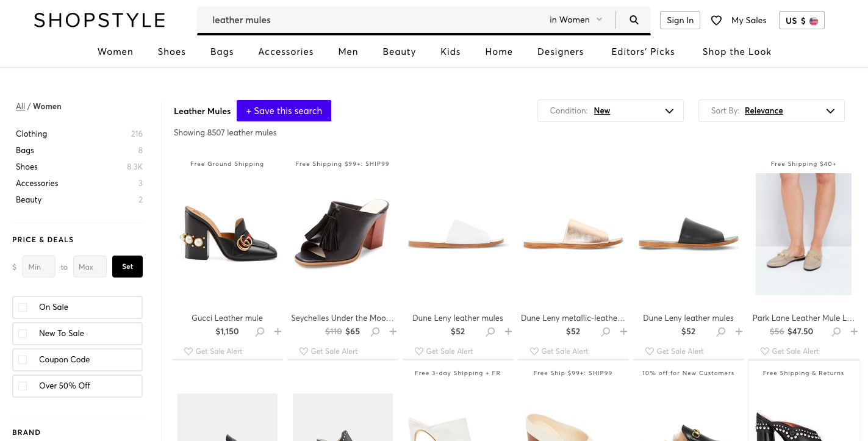Open the Gucci Leather mule product image
This screenshot has height=441, width=868.
pyautogui.click(x=227, y=234)
